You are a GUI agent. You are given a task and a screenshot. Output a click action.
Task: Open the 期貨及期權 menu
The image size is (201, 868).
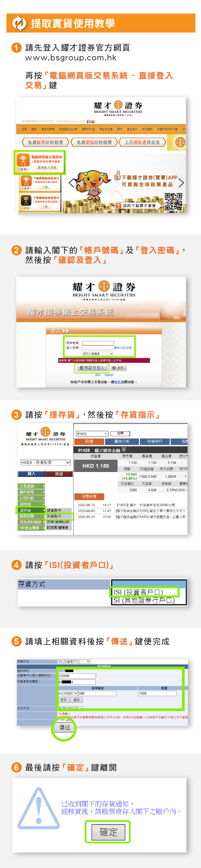coord(48,129)
